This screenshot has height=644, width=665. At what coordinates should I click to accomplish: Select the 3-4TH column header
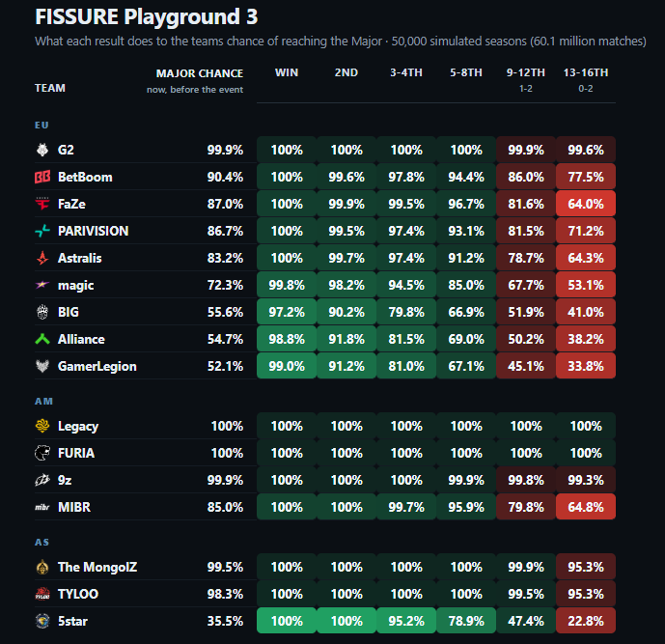(406, 72)
